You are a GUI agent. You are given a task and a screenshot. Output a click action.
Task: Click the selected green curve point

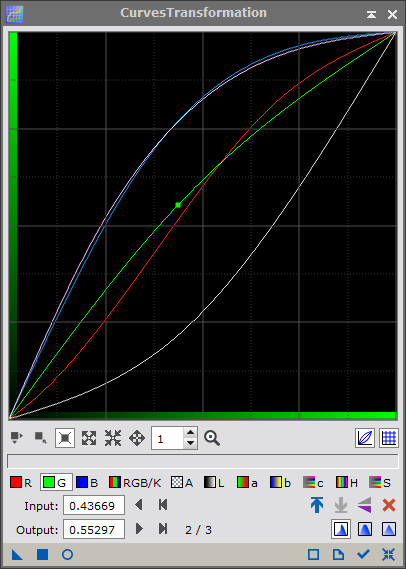click(178, 205)
